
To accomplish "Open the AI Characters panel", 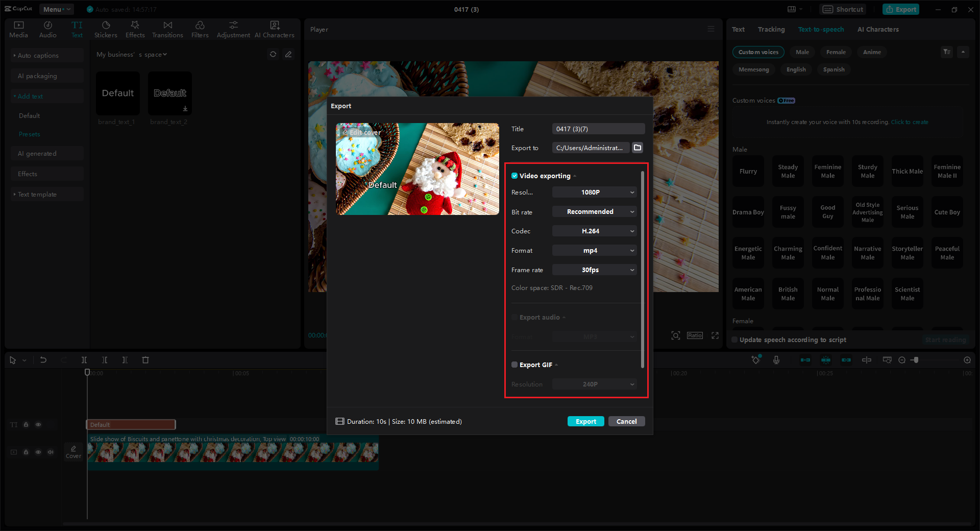I will (274, 29).
